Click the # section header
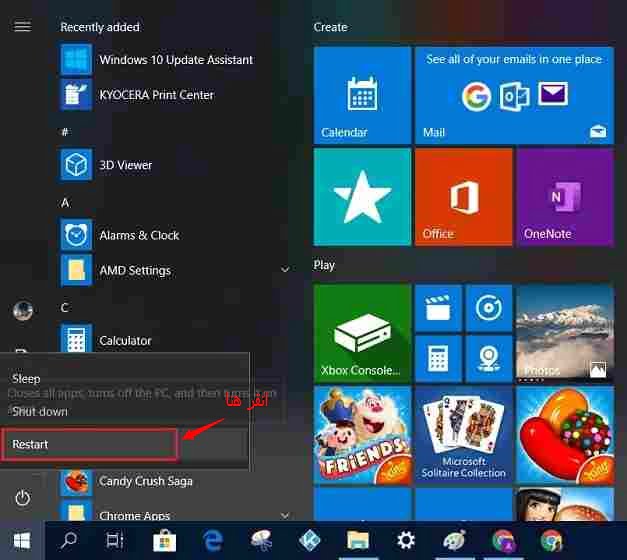Viewport: 627px width, 560px height. (x=65, y=132)
